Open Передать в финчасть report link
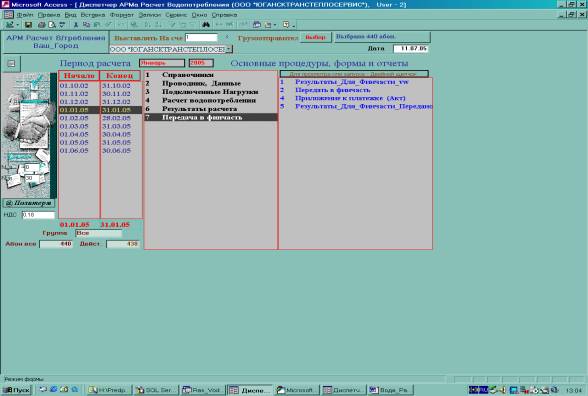This screenshot has width=588, height=396. pyautogui.click(x=333, y=90)
